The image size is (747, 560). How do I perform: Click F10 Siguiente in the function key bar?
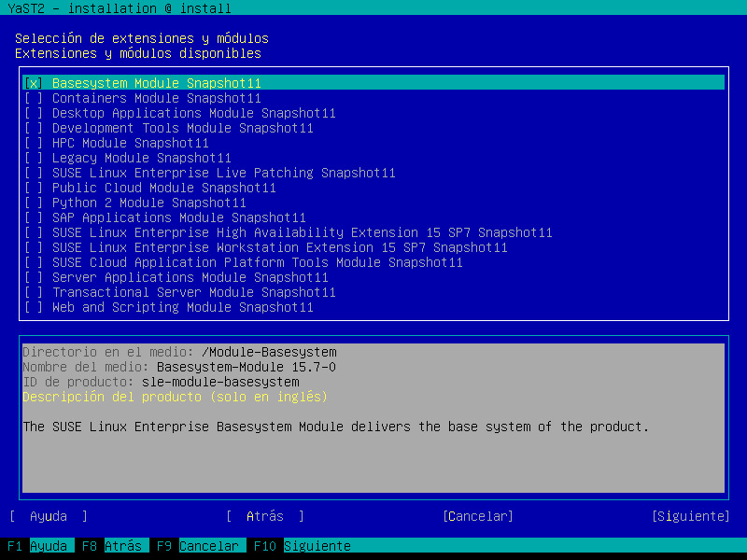[303, 546]
